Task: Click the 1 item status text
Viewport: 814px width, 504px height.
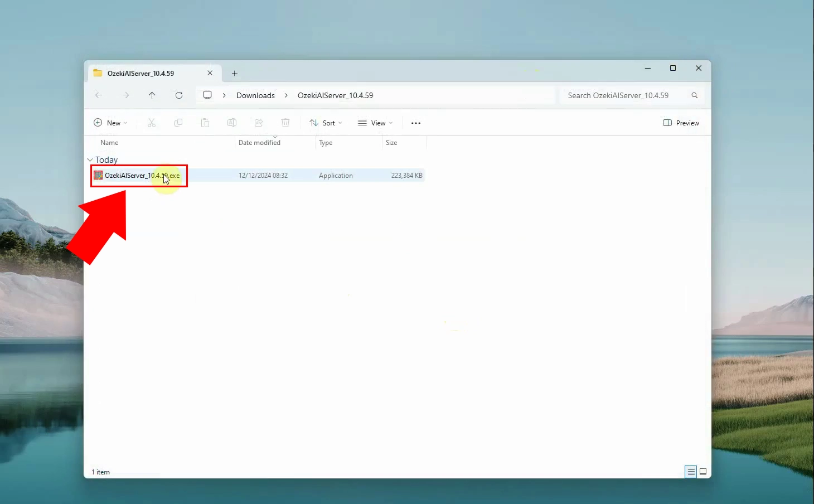Action: (101, 472)
